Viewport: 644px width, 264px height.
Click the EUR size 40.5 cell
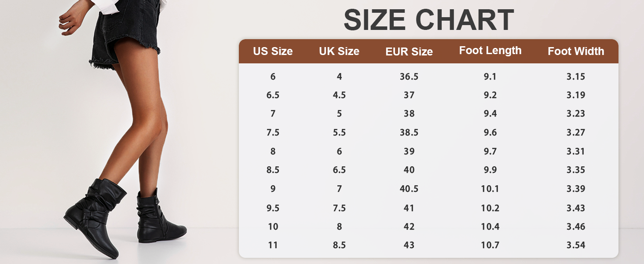point(409,189)
